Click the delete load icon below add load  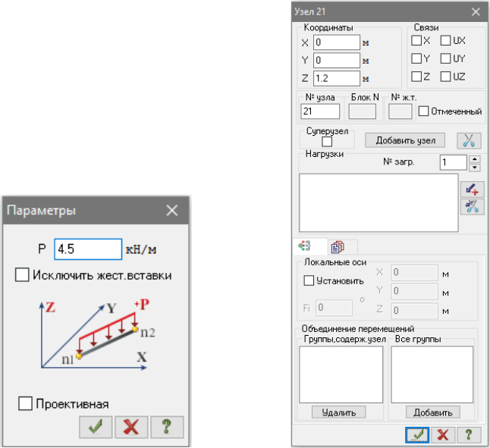coord(470,206)
